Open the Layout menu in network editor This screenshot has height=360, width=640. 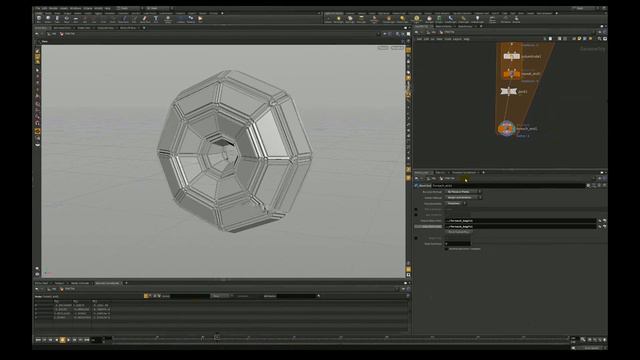[x=457, y=39]
